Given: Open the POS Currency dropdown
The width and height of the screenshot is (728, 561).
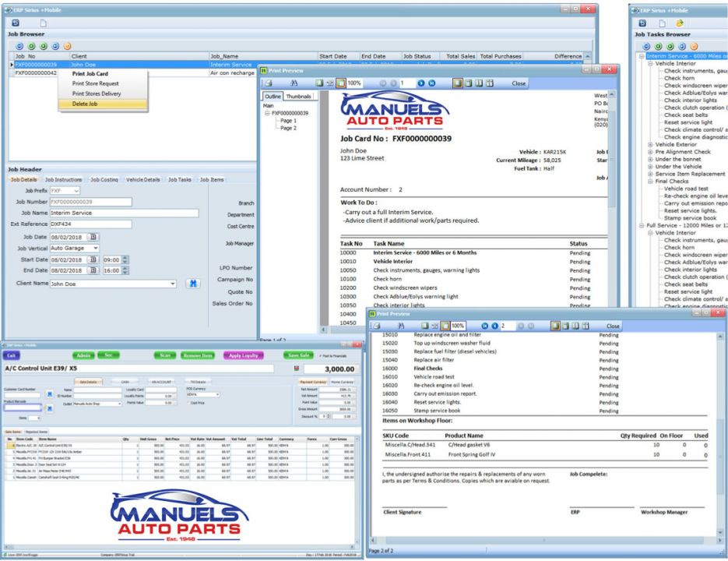Looking at the screenshot, I should tap(217, 394).
